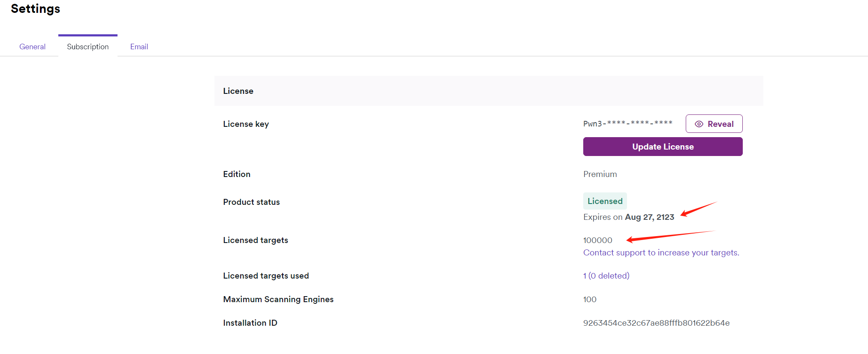Reveal the hidden license key

click(714, 124)
